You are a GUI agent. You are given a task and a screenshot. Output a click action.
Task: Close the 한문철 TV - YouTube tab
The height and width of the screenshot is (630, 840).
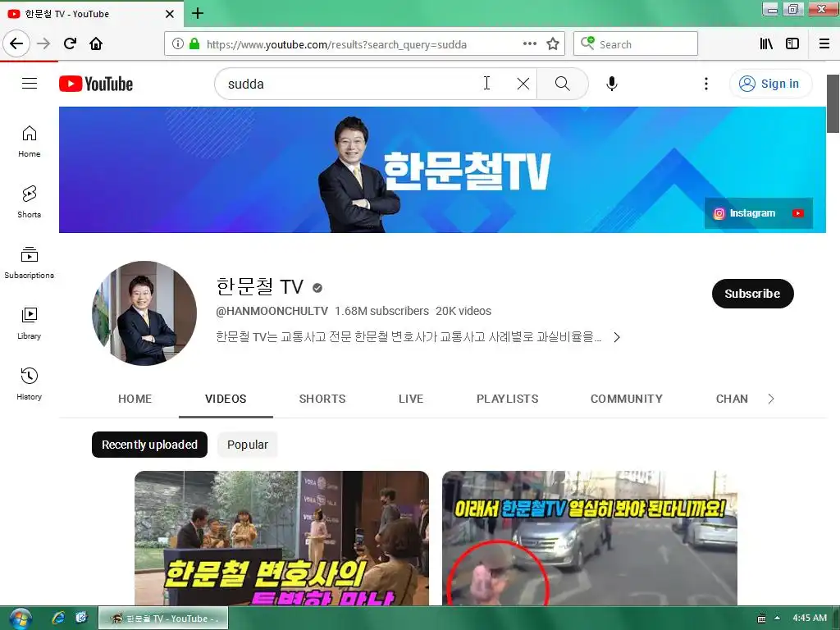click(x=170, y=14)
